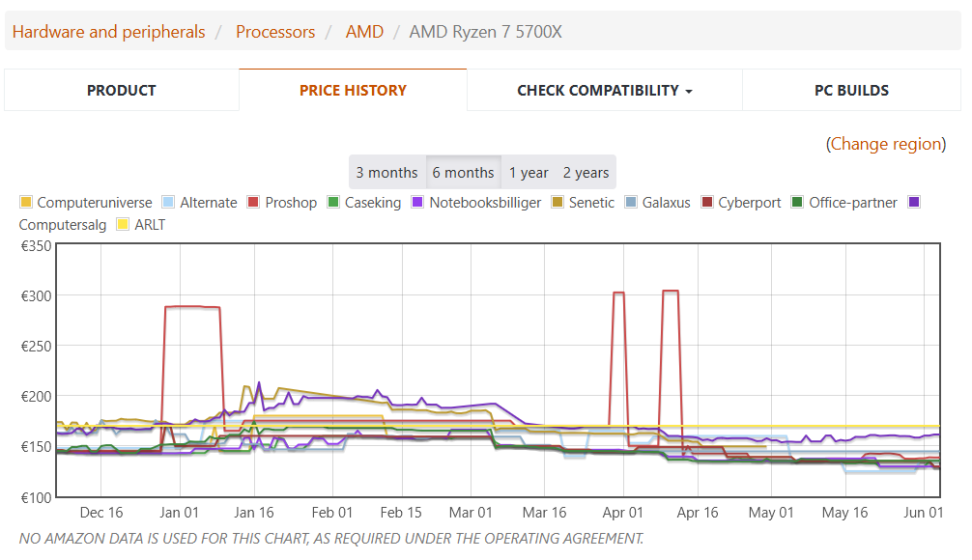Click the €100 y-axis label
The image size is (972, 560).
[x=36, y=497]
